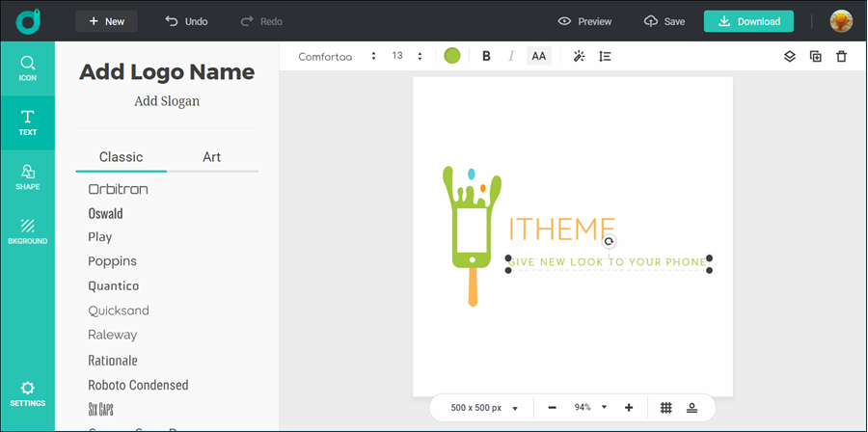Image resolution: width=868 pixels, height=432 pixels.
Task: Select the slogan text GIVE NEW LOOK
Action: coord(608,262)
